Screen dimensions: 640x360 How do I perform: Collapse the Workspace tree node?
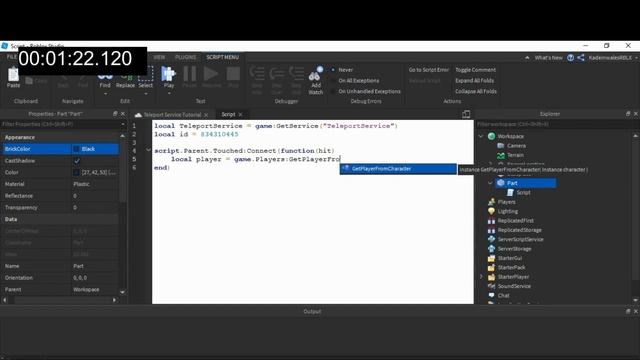coord(481,136)
